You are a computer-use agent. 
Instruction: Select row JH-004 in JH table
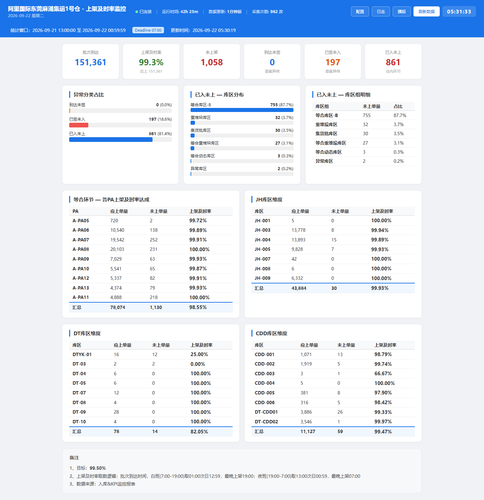(333, 240)
